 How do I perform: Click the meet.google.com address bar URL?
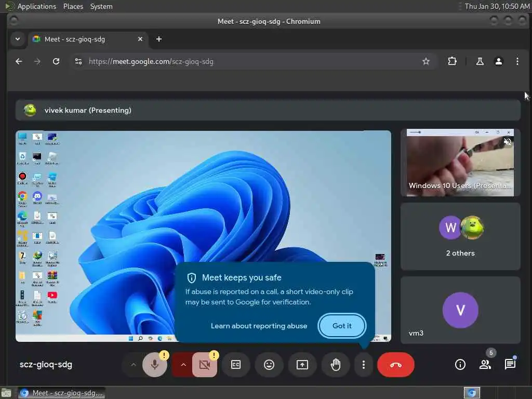point(151,61)
